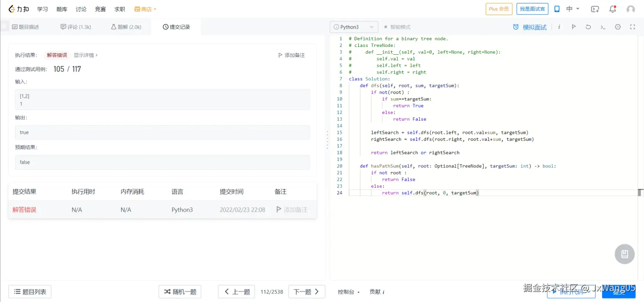The width and height of the screenshot is (644, 302).
Task: Click the 105 / 117 passed test count
Action: point(67,69)
